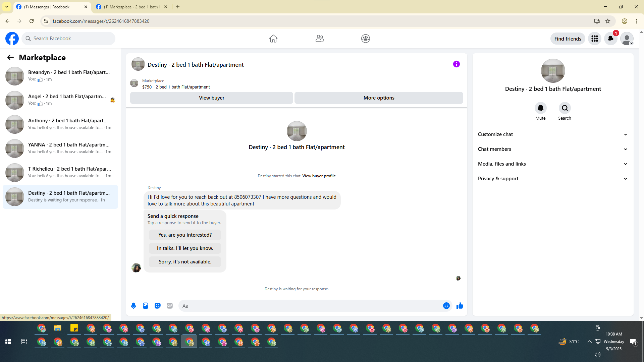Screen dimensions: 644x362
Task: Mute the Destiny conversation
Action: [x=541, y=108]
